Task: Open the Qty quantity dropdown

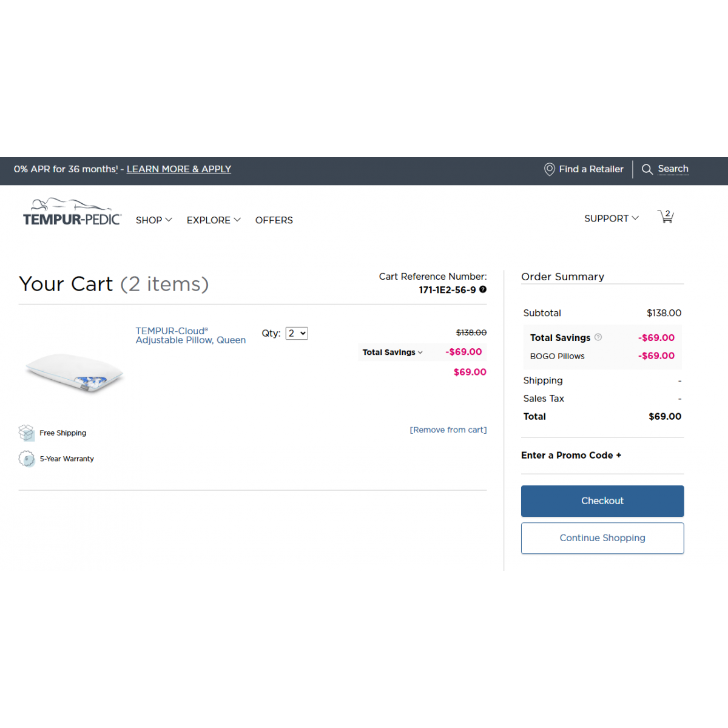Action: (x=297, y=333)
